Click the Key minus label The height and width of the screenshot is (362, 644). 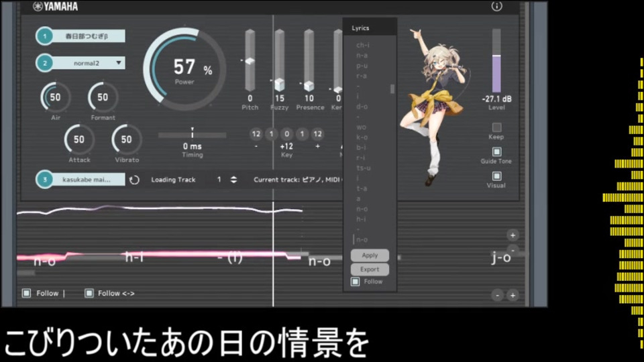tap(256, 147)
